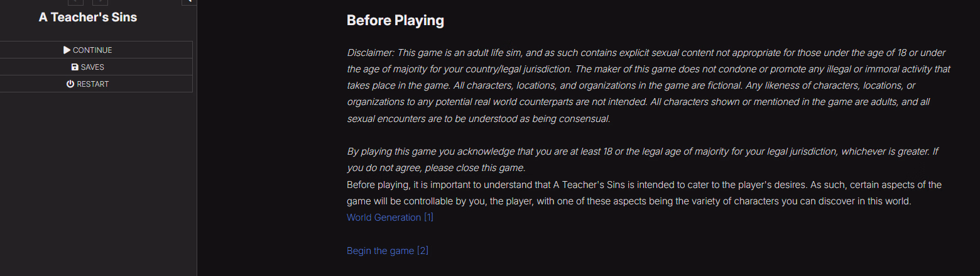This screenshot has height=276, width=980.
Task: Go back in story history using left arrow
Action: pos(75,2)
